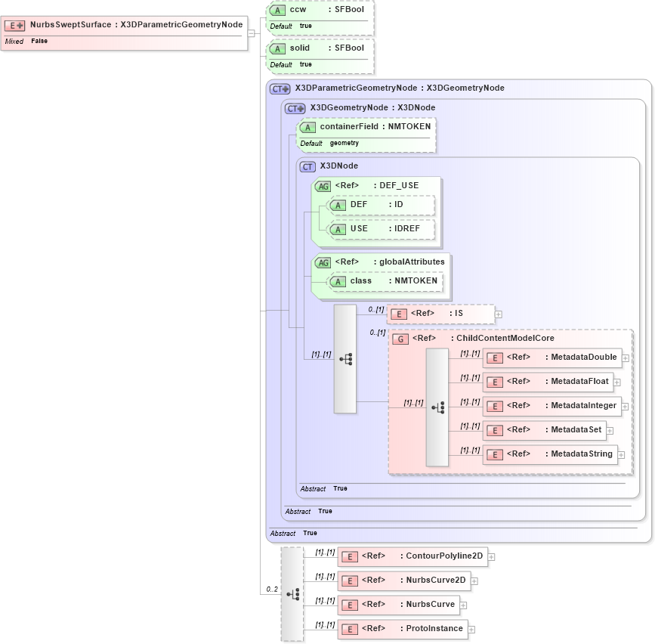Viewport: 655px width, 644px height.
Task: Click the CT icon of X3DParametricGeometryNode
Action: click(280, 88)
